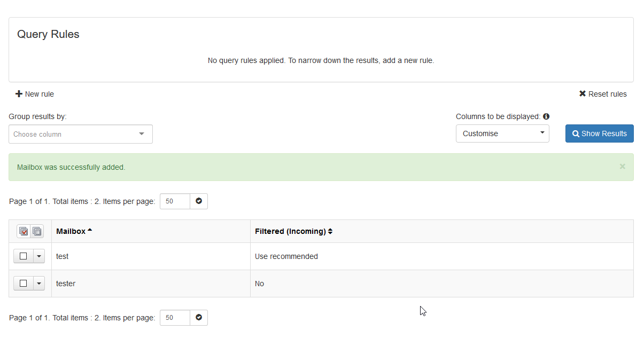
Task: Open the action dropdown for test mailbox
Action: [38, 256]
